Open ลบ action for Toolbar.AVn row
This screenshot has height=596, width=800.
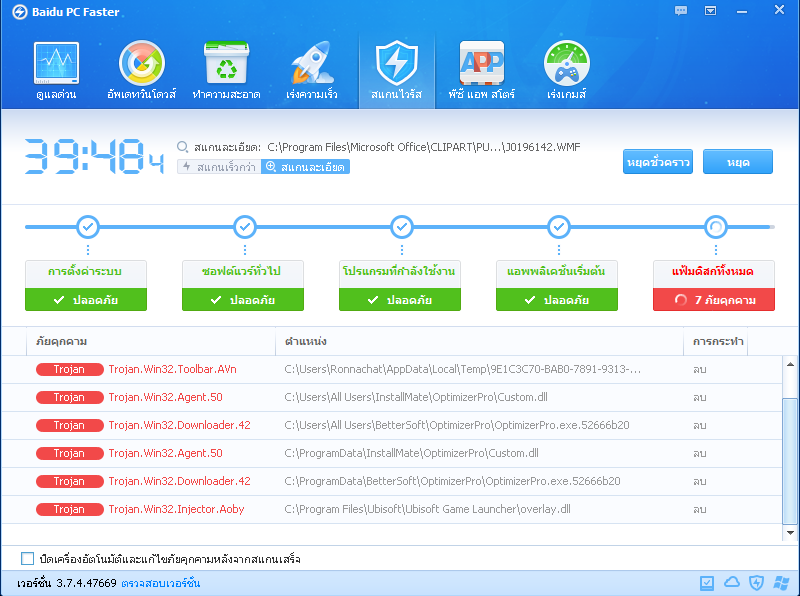699,369
